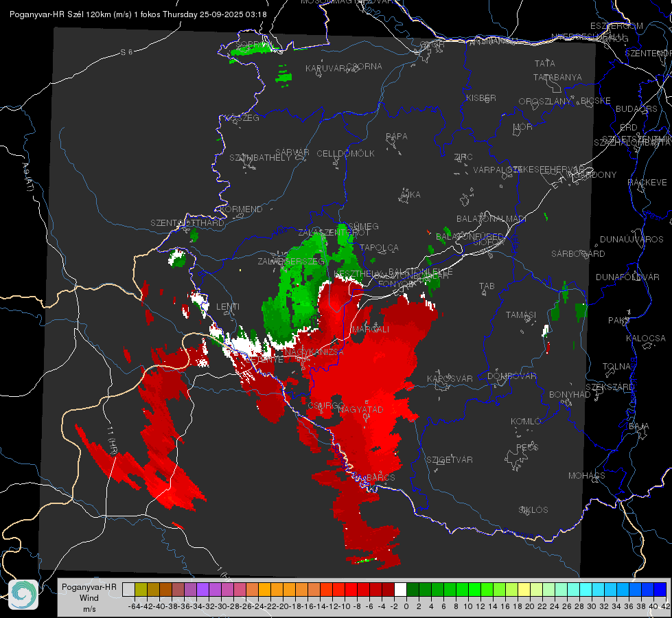672x618 pixels.
Task: Select the KISBÉR label
Action: tap(481, 98)
